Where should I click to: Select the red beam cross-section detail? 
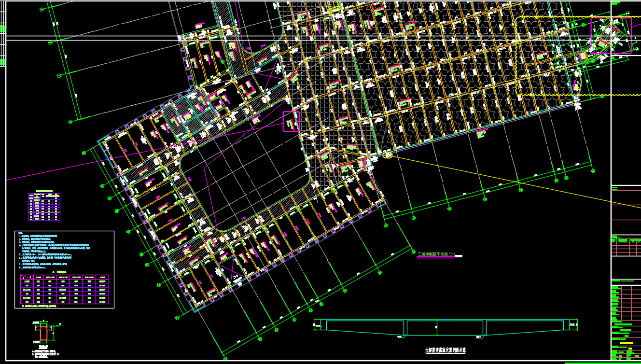pyautogui.click(x=43, y=333)
